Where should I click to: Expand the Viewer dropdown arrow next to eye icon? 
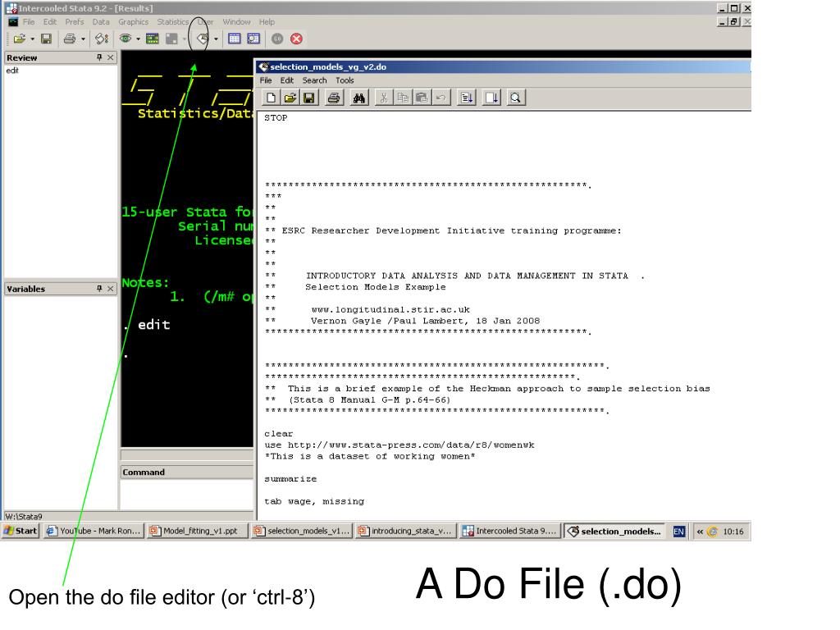[138, 39]
